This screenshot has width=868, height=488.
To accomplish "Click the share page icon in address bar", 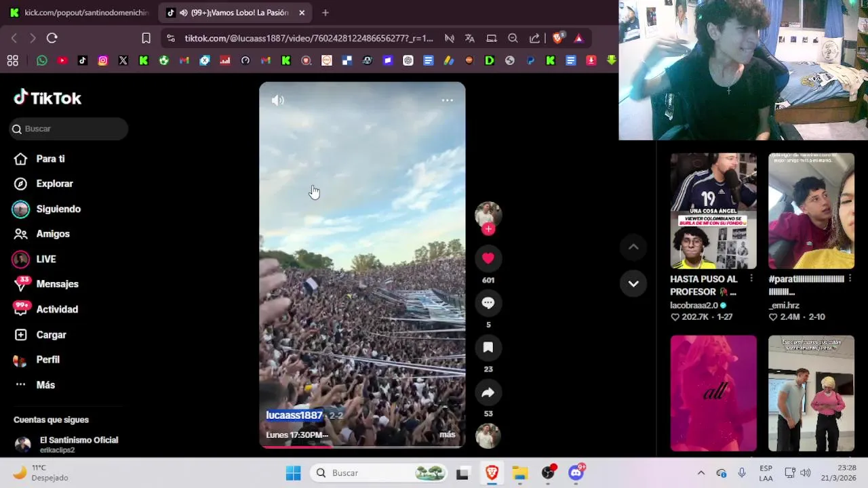I will tap(534, 39).
